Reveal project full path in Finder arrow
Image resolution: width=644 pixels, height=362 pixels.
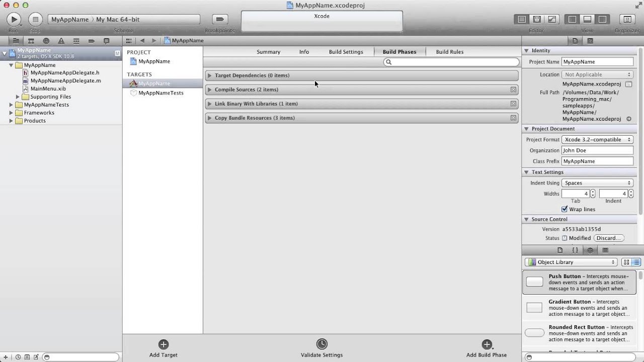629,119
